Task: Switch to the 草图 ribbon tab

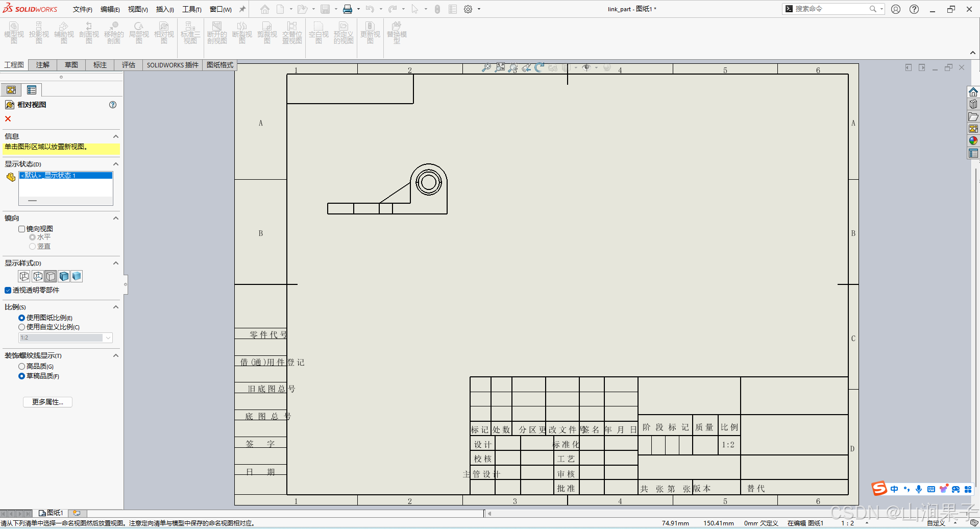Action: 71,65
